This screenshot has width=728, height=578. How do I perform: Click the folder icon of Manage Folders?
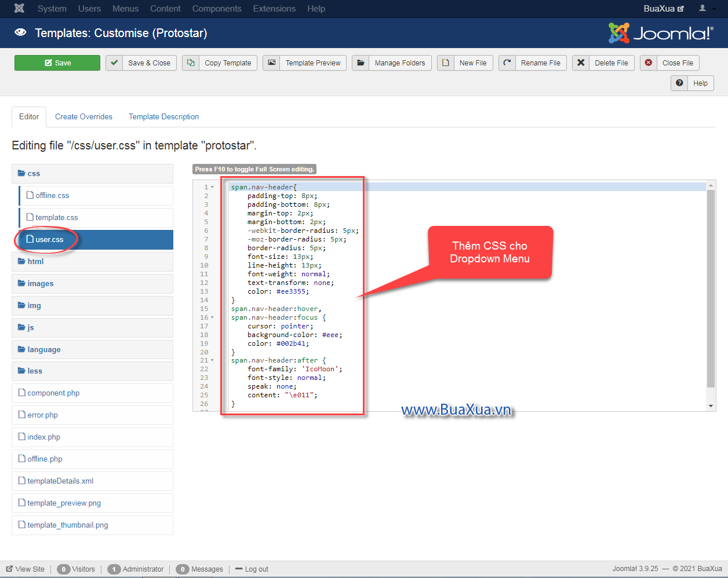pyautogui.click(x=361, y=63)
